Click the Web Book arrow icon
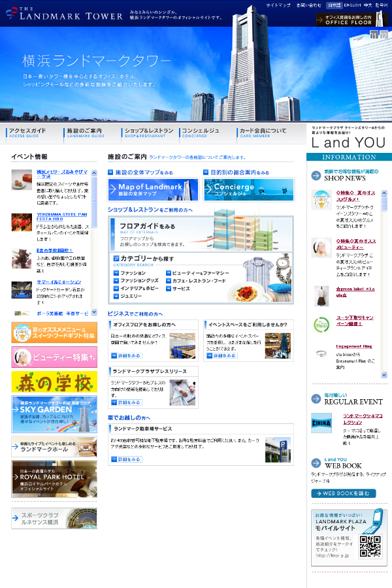392x588 pixels. pyautogui.click(x=316, y=463)
